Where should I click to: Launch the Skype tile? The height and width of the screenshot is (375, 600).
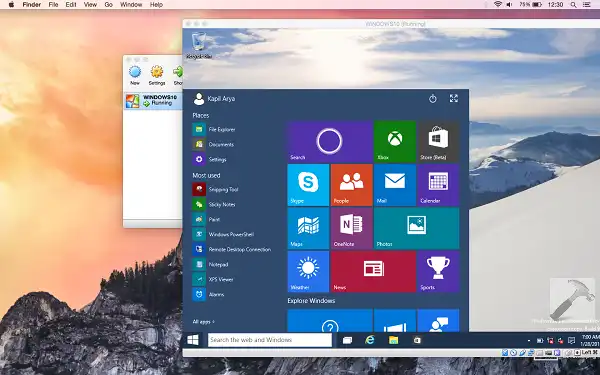click(x=308, y=185)
